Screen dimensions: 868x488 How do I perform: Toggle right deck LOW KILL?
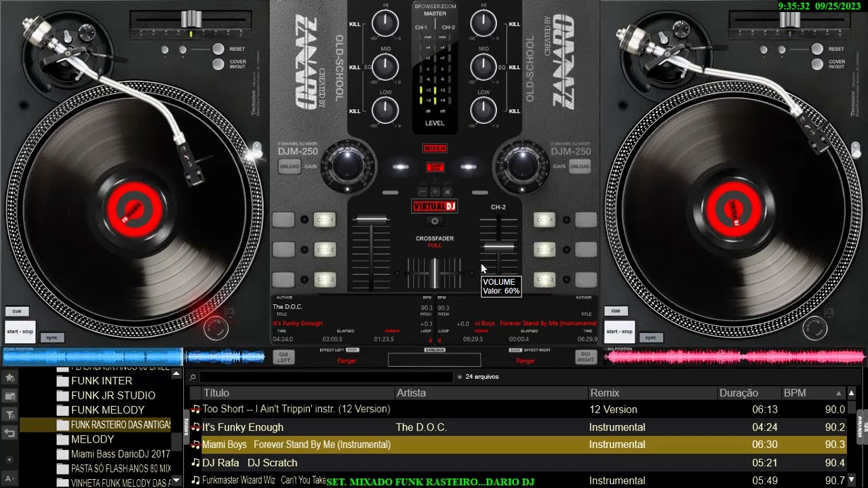515,110
